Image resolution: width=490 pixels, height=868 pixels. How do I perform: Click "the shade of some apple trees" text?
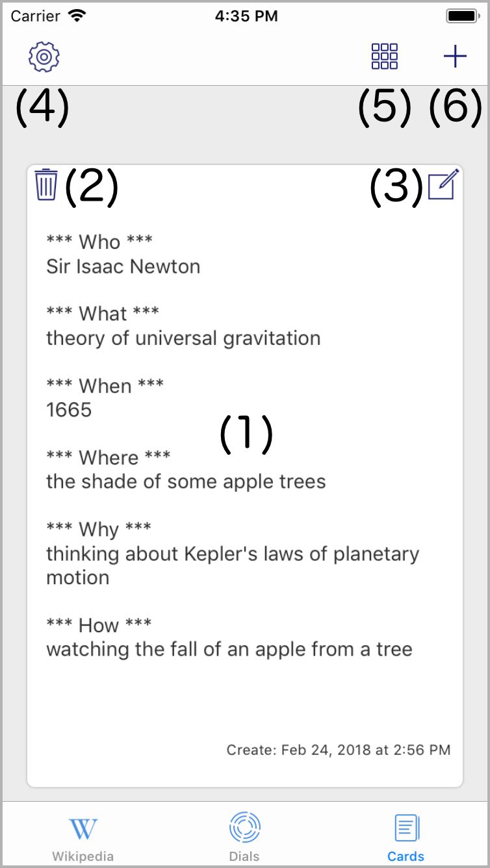click(186, 481)
